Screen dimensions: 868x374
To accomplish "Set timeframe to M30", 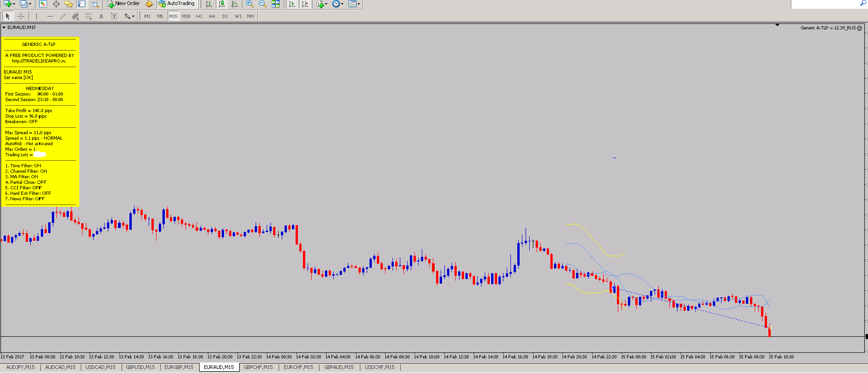I will coord(186,16).
